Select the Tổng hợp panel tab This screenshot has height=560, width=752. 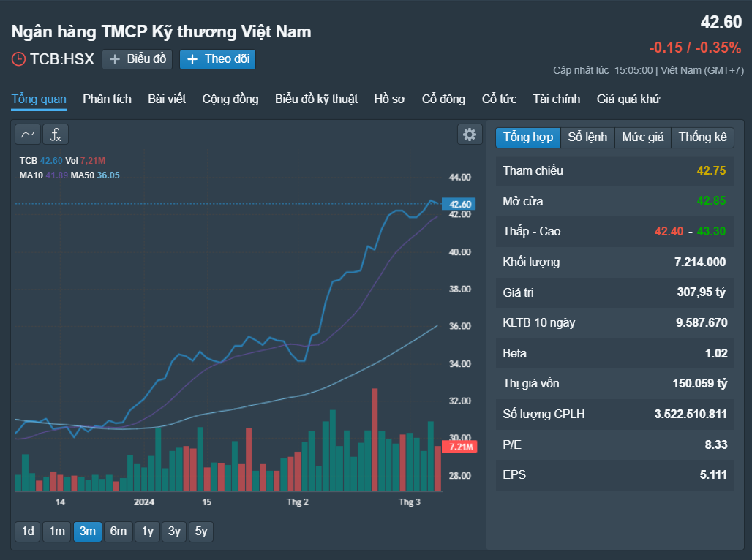pyautogui.click(x=528, y=137)
